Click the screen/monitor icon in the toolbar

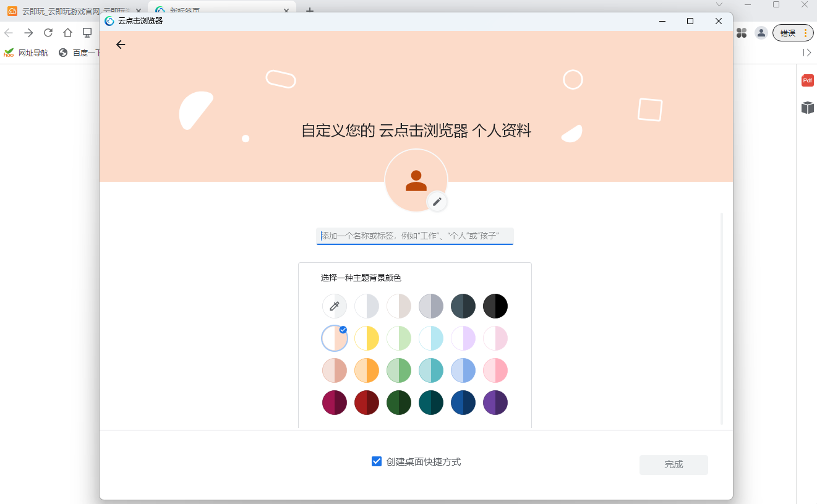tap(87, 33)
